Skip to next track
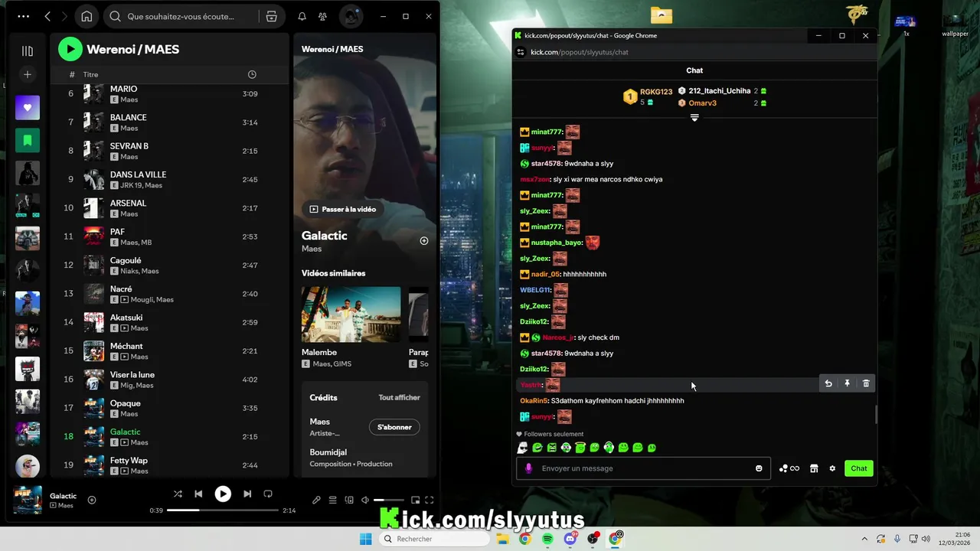980x551 pixels. tap(247, 494)
